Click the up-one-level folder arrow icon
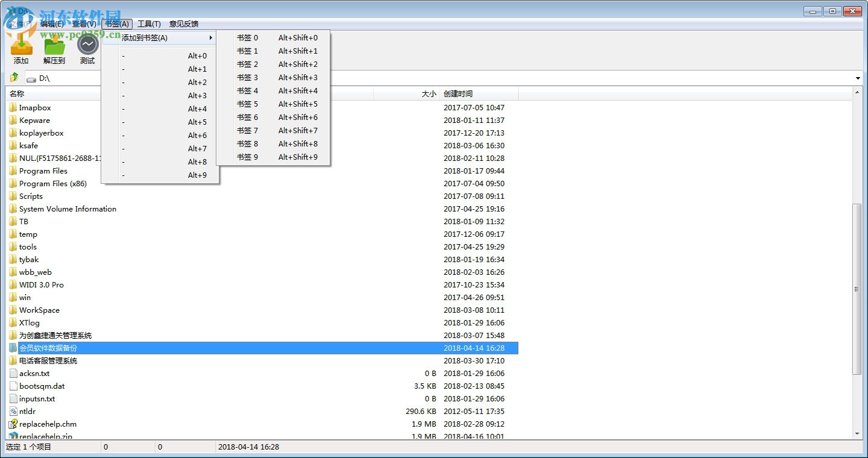Screen dimensions: 868x458 point(13,77)
